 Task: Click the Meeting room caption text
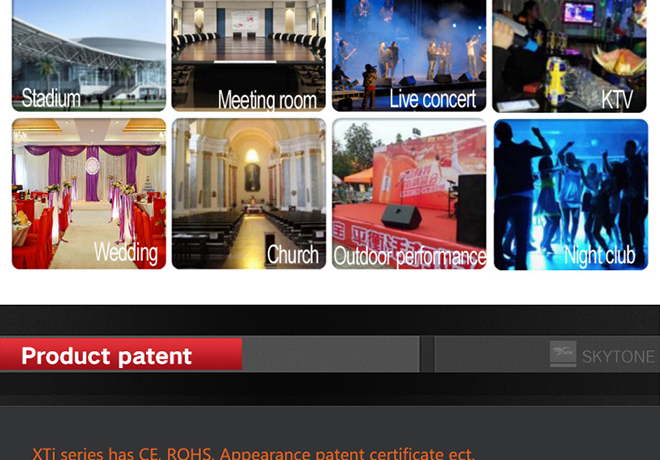tap(267, 100)
